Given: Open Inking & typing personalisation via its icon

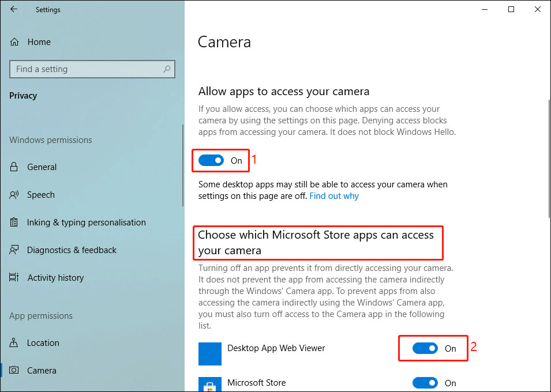Looking at the screenshot, I should click(14, 223).
